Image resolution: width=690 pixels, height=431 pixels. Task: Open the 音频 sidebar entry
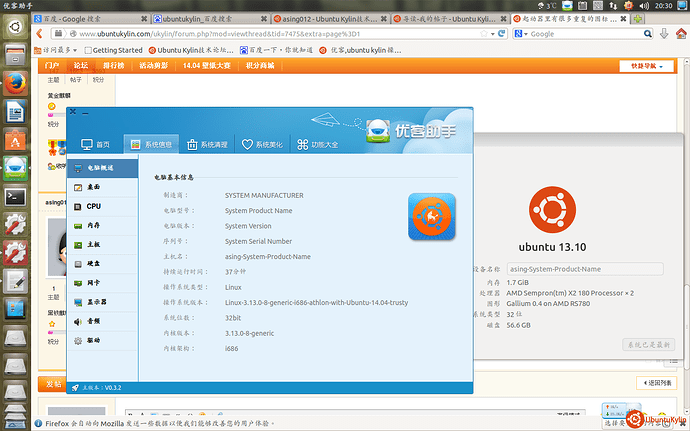pyautogui.click(x=103, y=321)
